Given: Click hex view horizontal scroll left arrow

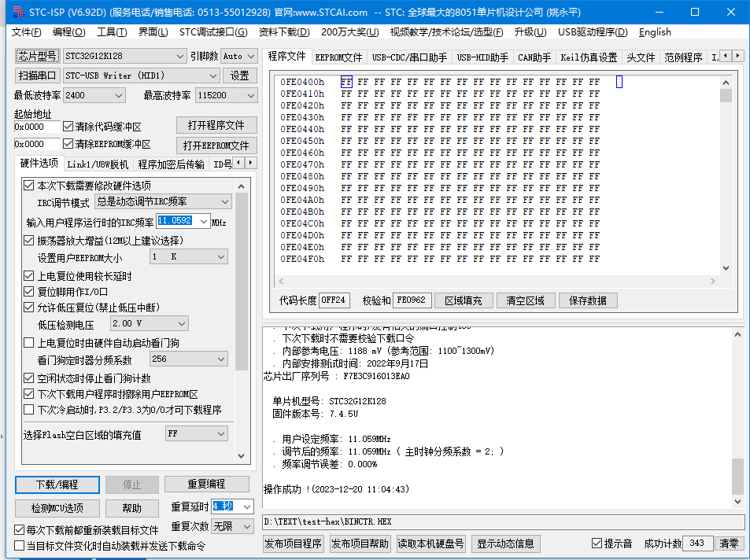Looking at the screenshot, I should click(281, 282).
